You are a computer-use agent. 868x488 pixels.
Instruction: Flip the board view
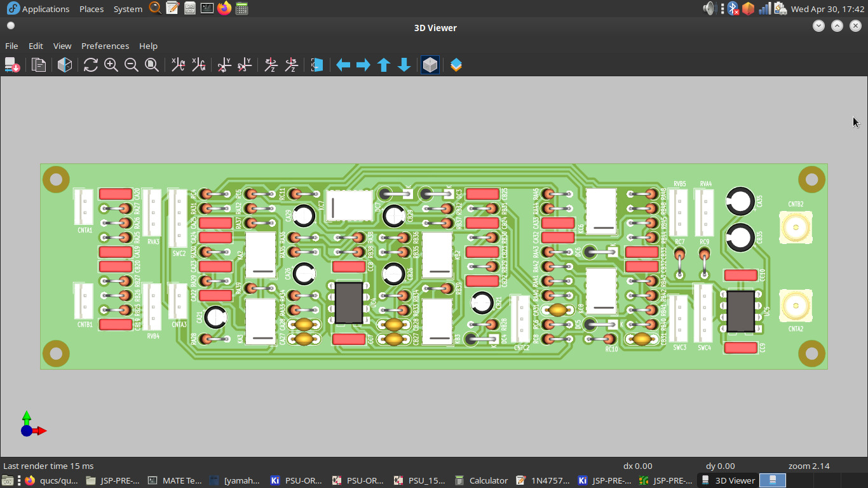point(317,65)
